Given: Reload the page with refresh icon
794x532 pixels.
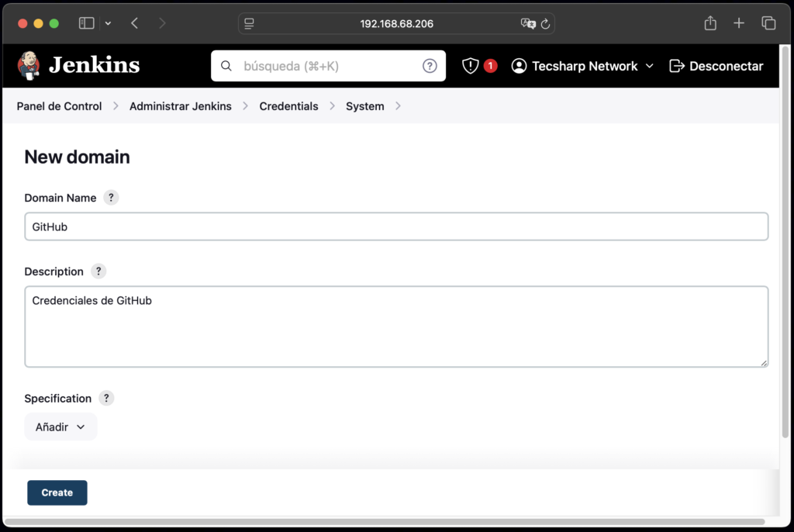Looking at the screenshot, I should coord(545,23).
